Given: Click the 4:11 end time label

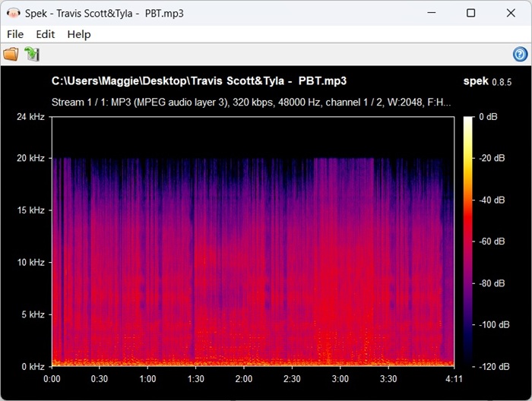Looking at the screenshot, I should point(454,379).
